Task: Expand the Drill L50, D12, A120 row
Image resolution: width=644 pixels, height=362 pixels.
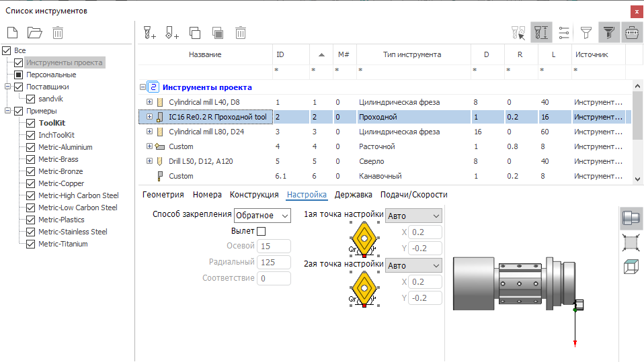Action: (149, 161)
